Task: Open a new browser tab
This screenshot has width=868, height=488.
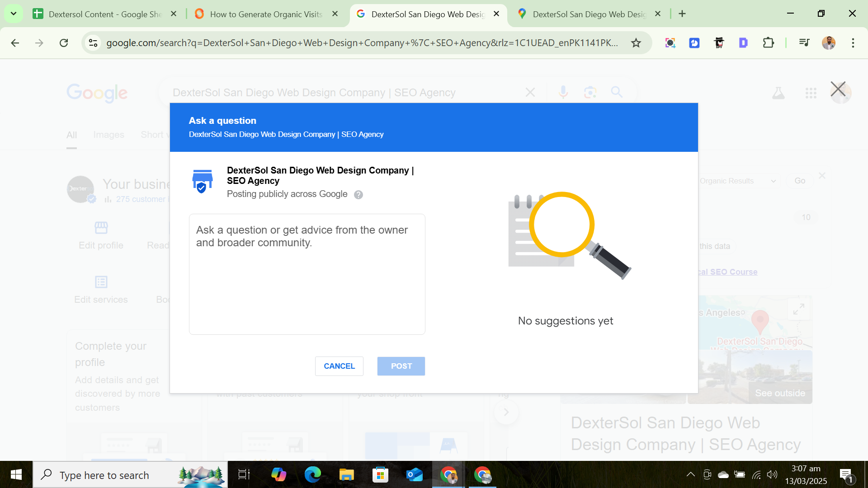Action: [x=682, y=14]
